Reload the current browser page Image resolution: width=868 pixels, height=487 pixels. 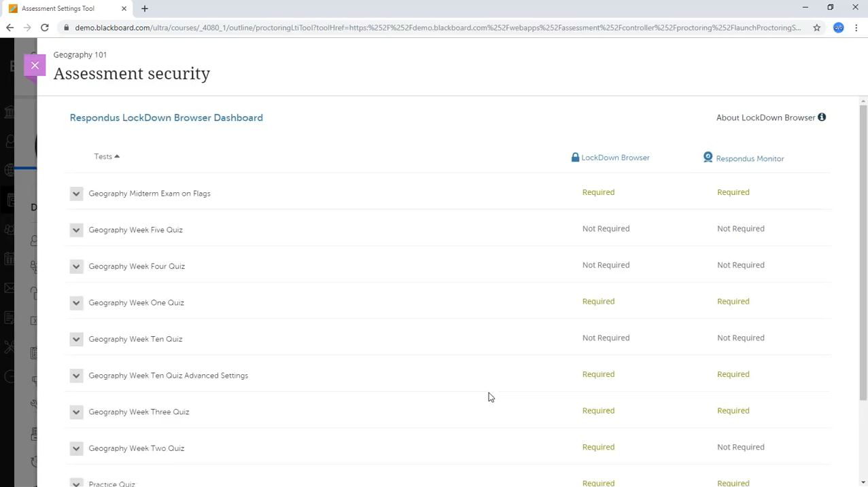click(45, 28)
